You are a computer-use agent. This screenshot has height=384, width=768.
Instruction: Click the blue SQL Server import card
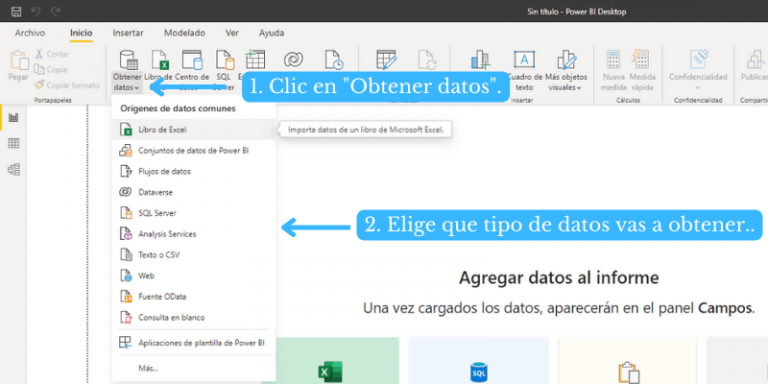click(479, 360)
